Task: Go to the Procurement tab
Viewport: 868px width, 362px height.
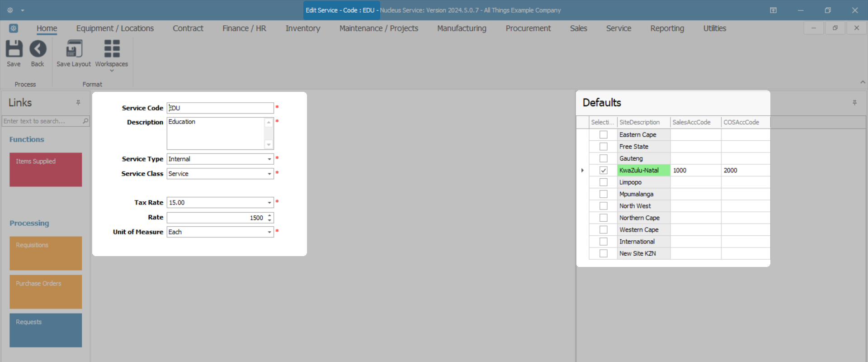Action: coord(528,28)
